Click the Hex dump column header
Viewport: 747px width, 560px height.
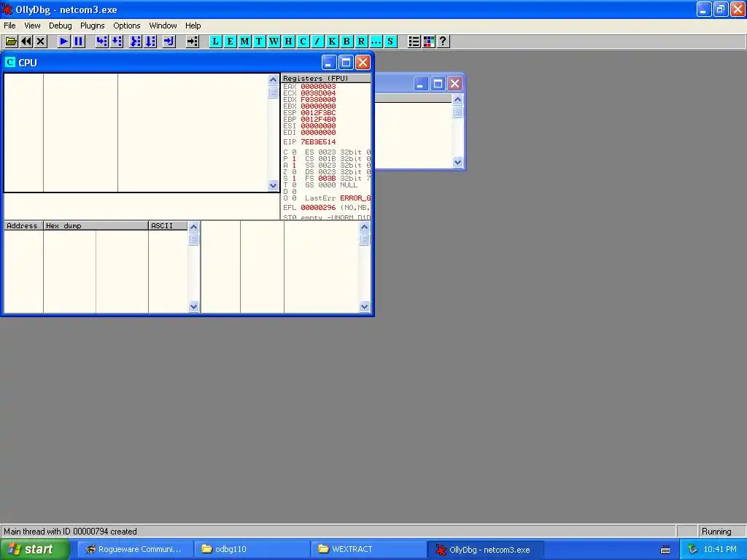(x=96, y=226)
